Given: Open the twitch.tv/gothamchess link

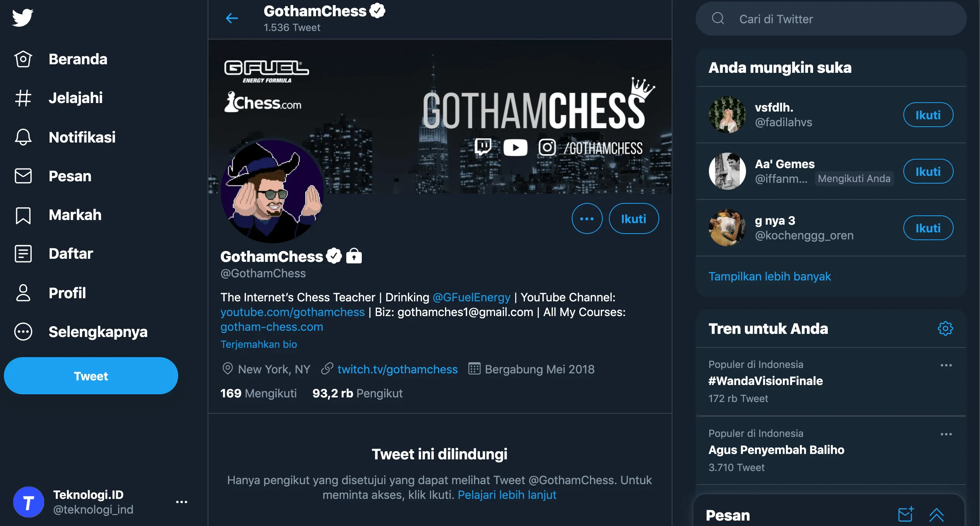Looking at the screenshot, I should tap(397, 369).
